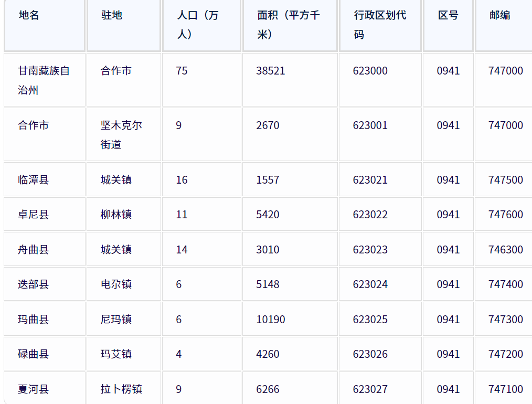Viewport: 532px width, 404px height.
Task: Select the 夏河县 cell
Action: point(45,389)
